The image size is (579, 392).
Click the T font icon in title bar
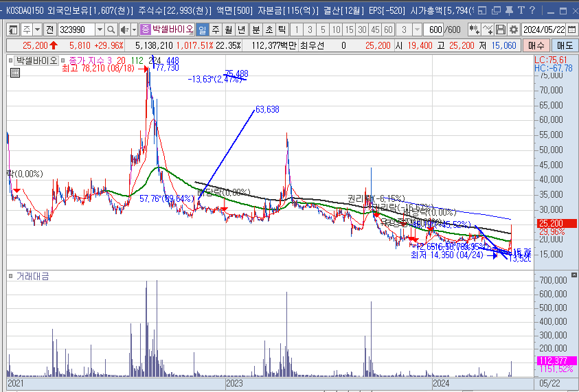point(521,10)
